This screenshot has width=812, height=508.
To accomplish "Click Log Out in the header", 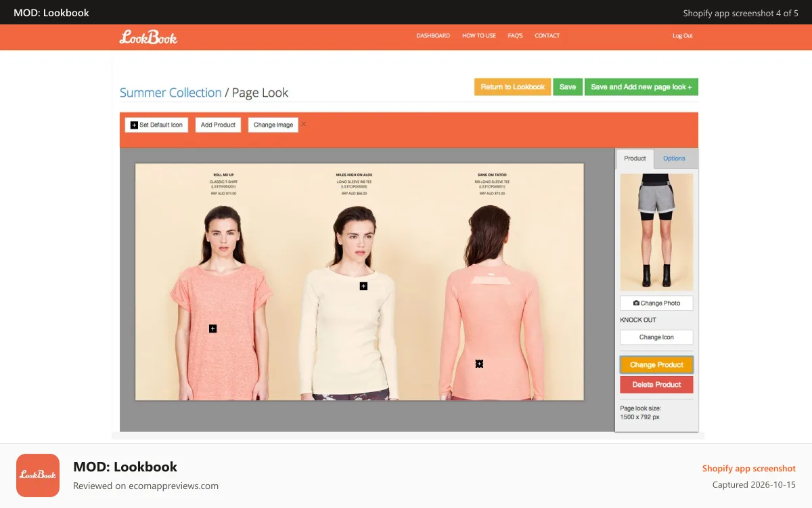I will [682, 36].
